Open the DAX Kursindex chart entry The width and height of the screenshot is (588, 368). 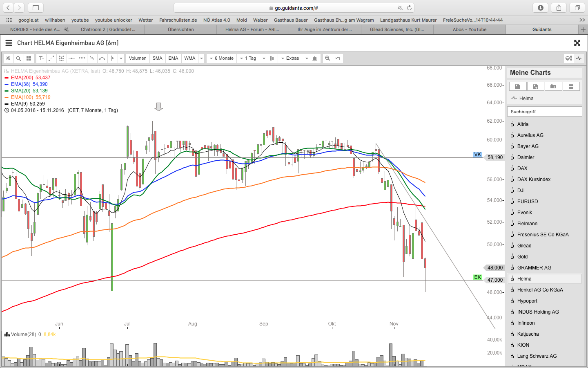tap(544, 180)
